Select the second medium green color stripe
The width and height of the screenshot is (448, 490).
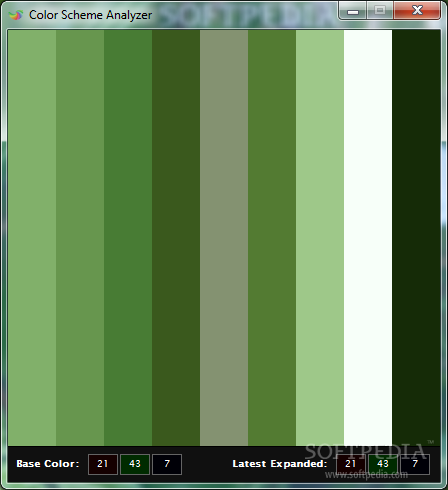tap(80, 238)
